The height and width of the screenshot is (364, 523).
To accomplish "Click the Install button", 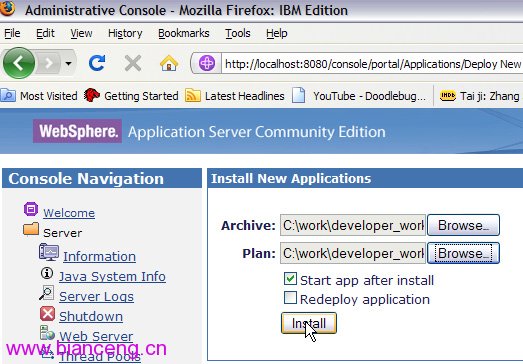I will click(x=309, y=323).
